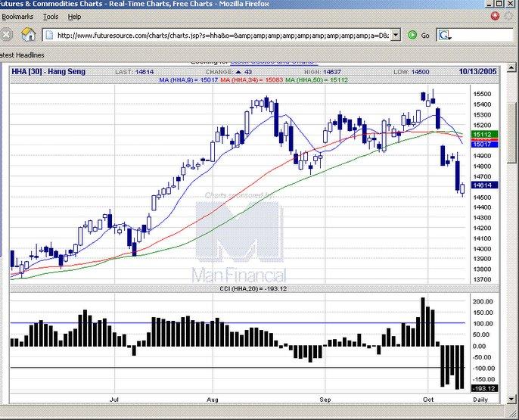Click the HIGH: 14637 value
This screenshot has width=519, height=420.
point(323,72)
